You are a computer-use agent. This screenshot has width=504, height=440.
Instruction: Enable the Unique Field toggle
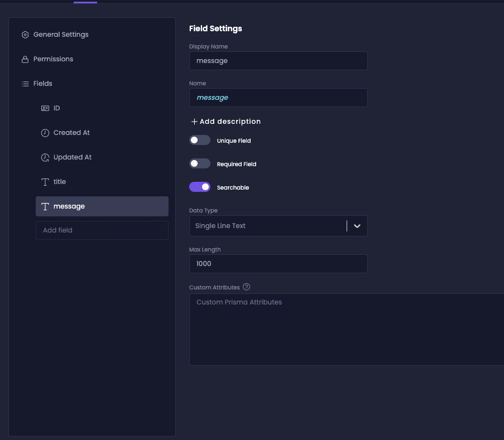(x=200, y=140)
